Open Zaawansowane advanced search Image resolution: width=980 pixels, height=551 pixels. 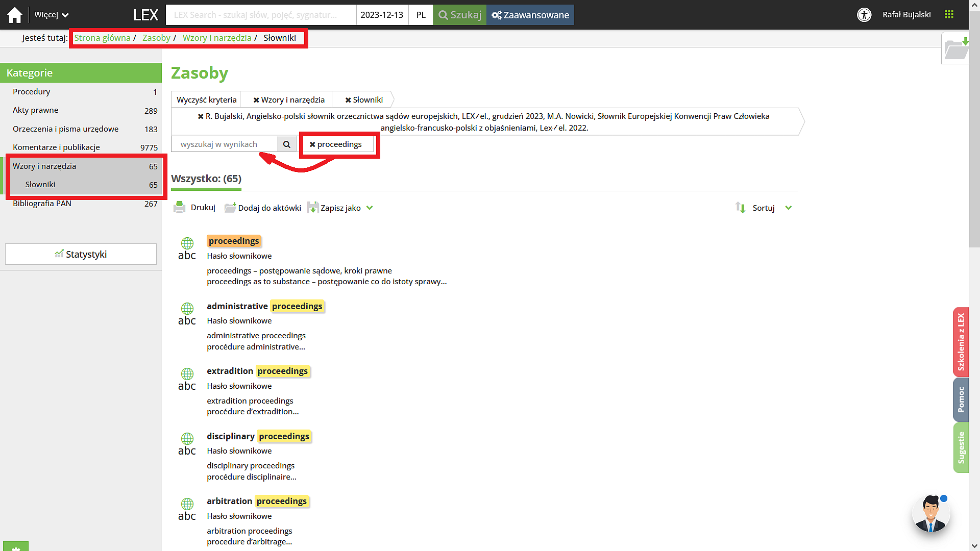[x=530, y=15]
